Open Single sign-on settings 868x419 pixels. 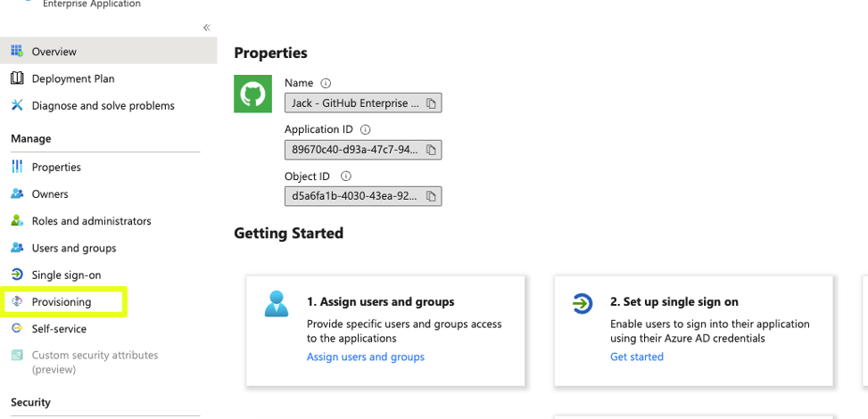66,275
